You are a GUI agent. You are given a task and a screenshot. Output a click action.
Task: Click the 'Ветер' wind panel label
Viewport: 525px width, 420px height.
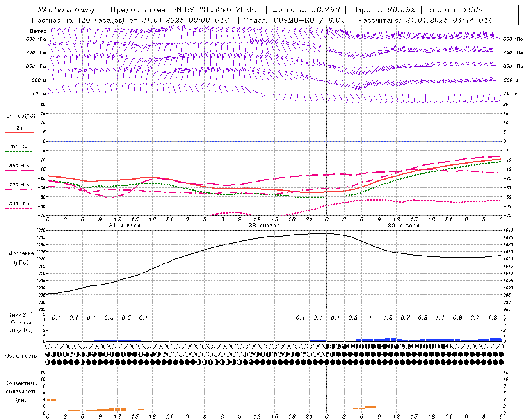pos(38,31)
